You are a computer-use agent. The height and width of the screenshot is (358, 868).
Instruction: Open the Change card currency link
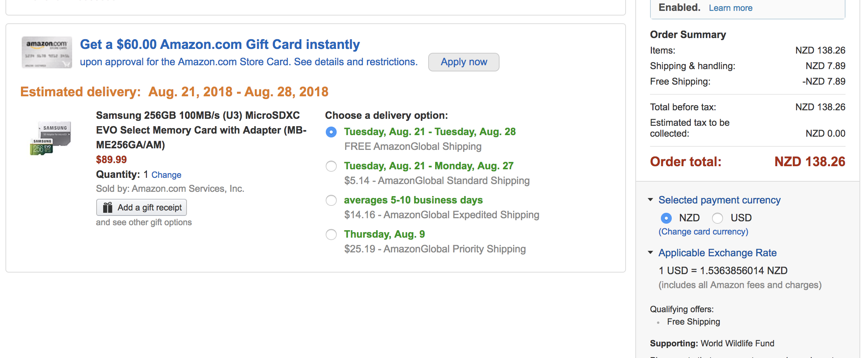point(703,232)
